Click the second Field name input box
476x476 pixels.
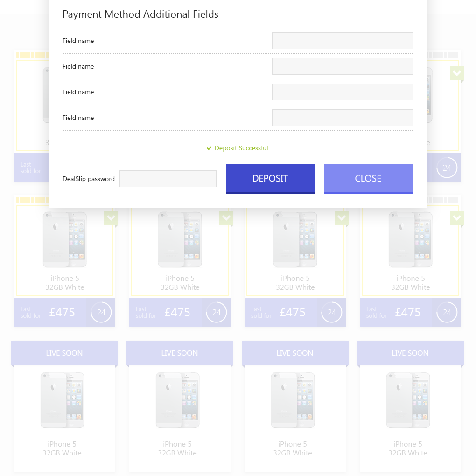point(342,66)
